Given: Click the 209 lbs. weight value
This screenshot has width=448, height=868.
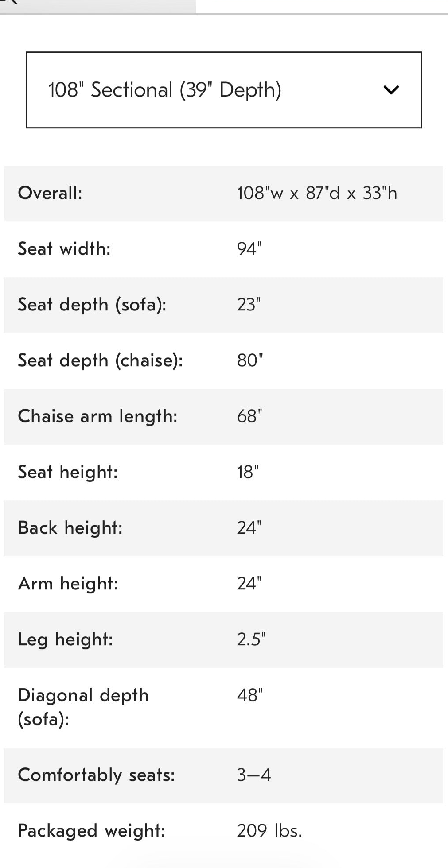Looking at the screenshot, I should pyautogui.click(x=269, y=831).
